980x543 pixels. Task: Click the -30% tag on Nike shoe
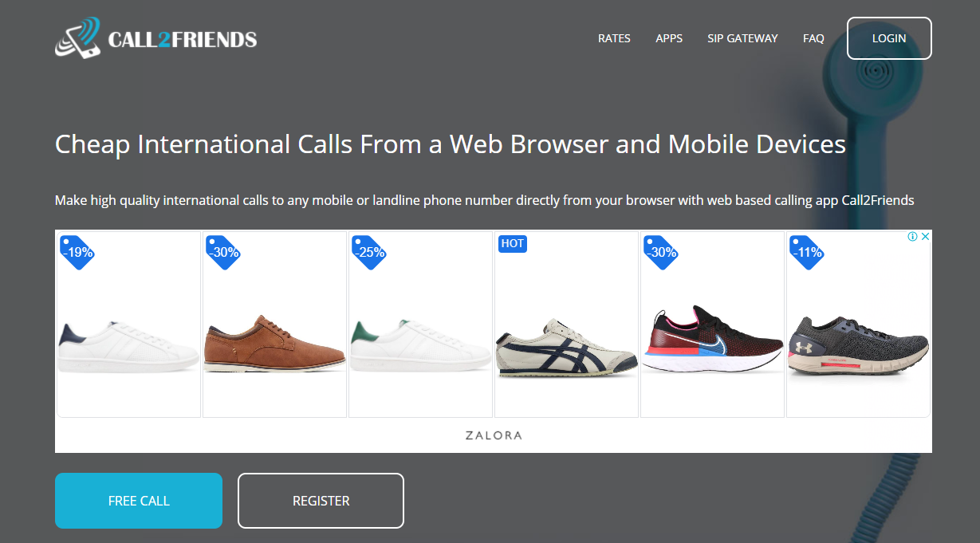[x=660, y=252]
